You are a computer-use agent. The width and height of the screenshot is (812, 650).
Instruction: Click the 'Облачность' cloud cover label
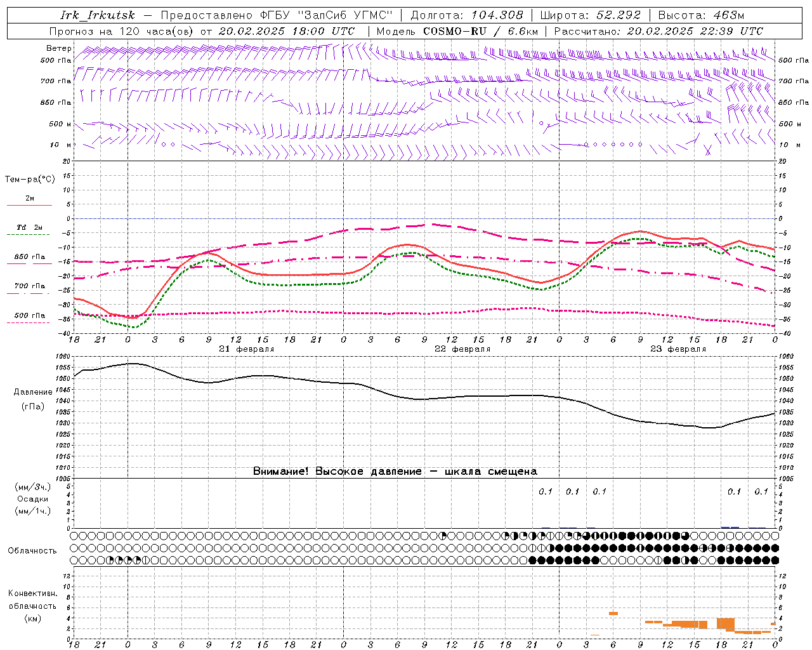tap(32, 551)
